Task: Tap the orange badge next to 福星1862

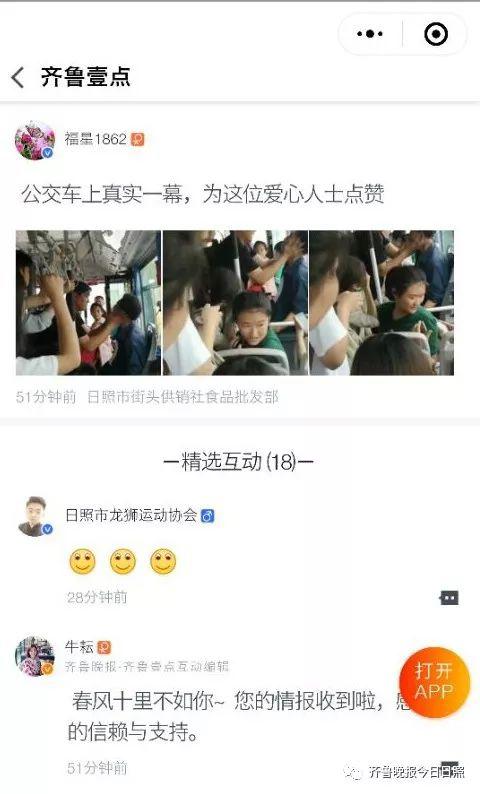Action: click(137, 139)
